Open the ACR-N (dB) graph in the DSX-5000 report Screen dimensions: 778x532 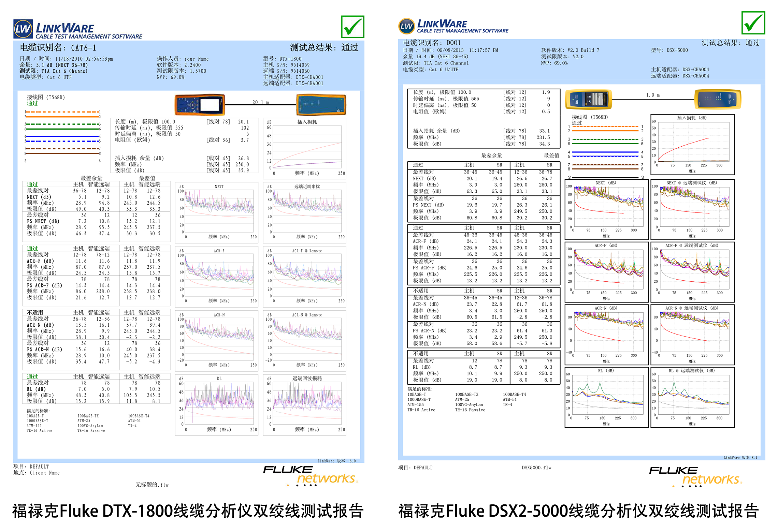point(606,335)
